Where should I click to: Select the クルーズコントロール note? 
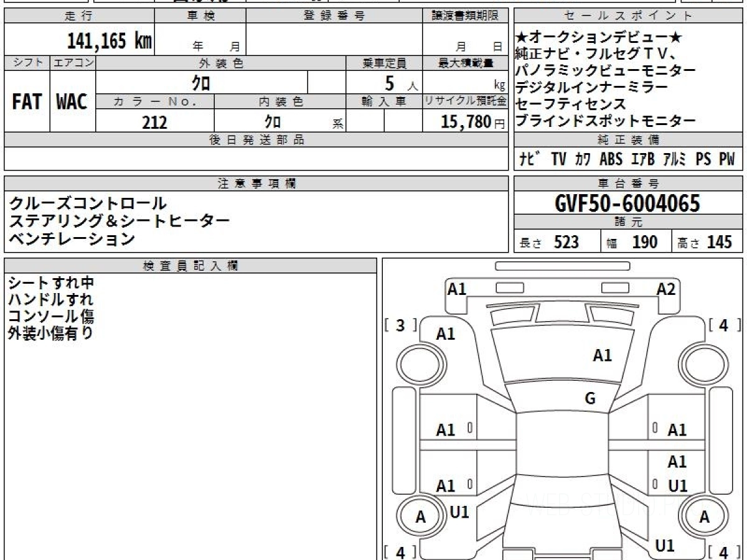tap(88, 203)
